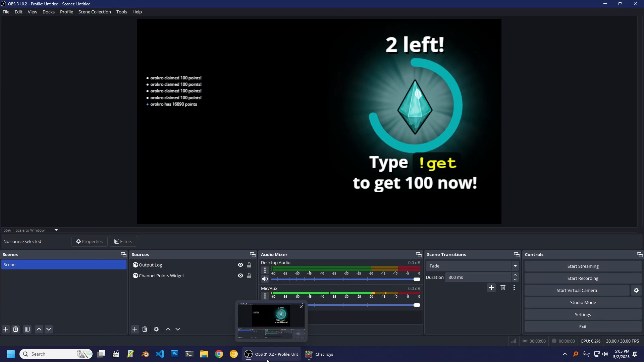Increase transition duration with up stepper
The image size is (644, 362).
click(516, 276)
